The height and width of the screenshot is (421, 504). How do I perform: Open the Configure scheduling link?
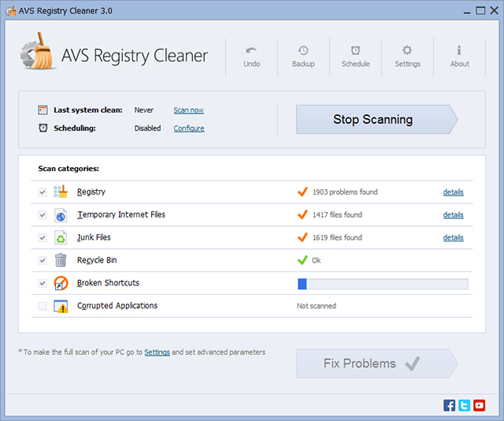[189, 128]
